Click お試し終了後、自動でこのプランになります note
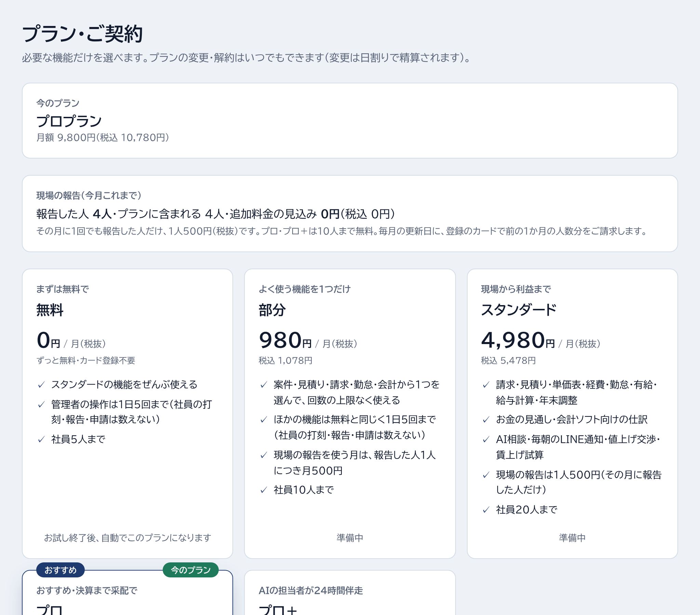Image resolution: width=700 pixels, height=615 pixels. tap(127, 538)
